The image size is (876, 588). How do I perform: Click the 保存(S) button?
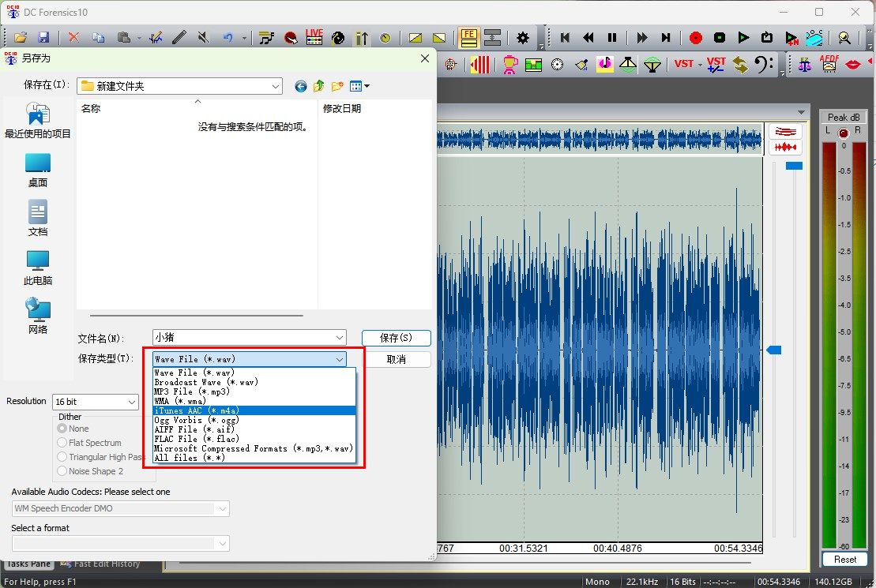coord(396,338)
